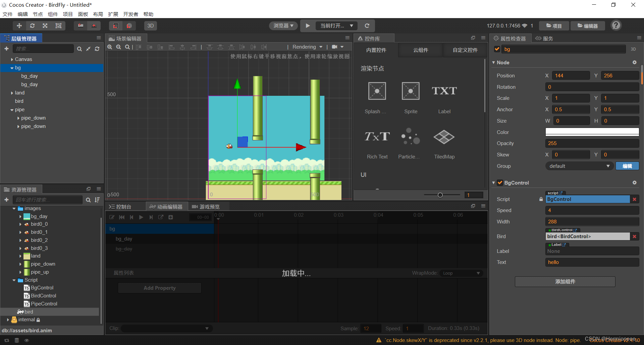Open the Color swatch picker

point(592,132)
